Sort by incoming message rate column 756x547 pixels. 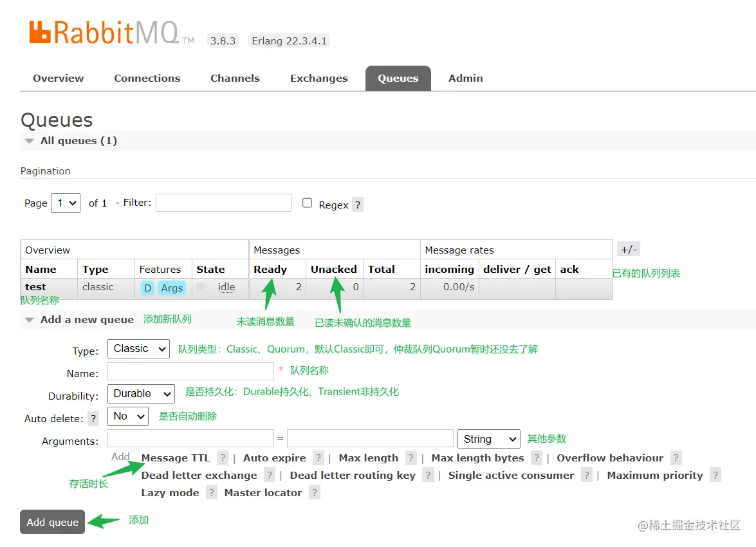449,269
